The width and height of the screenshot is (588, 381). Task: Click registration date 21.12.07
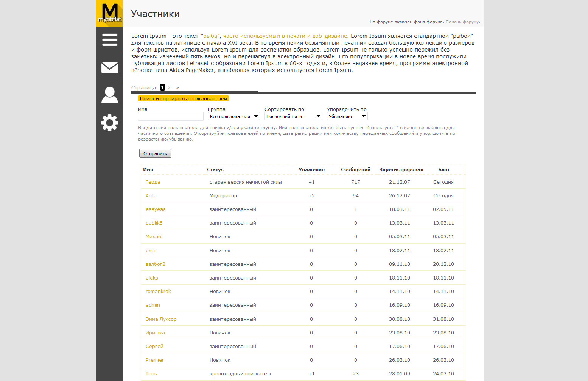coord(400,182)
